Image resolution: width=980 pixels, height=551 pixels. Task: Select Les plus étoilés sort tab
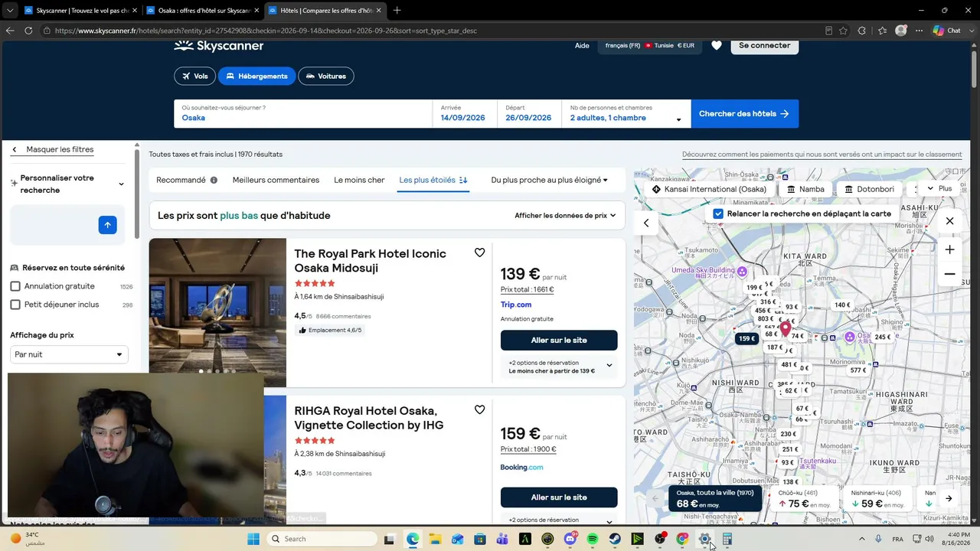coord(433,181)
